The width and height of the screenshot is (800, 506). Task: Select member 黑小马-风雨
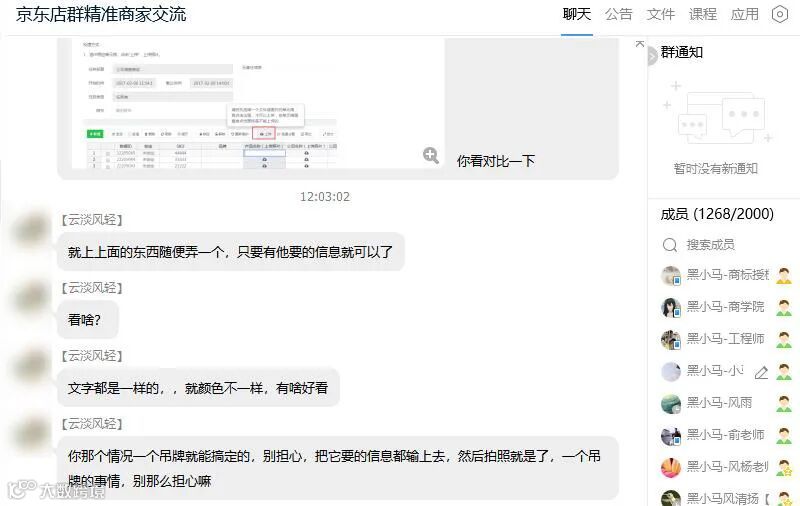719,403
